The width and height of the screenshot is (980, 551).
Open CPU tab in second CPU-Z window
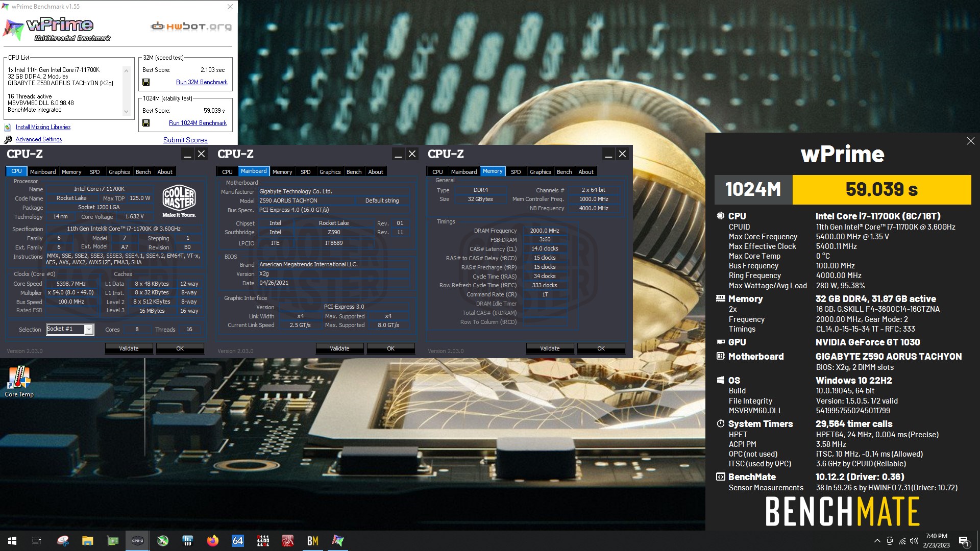[x=228, y=172]
